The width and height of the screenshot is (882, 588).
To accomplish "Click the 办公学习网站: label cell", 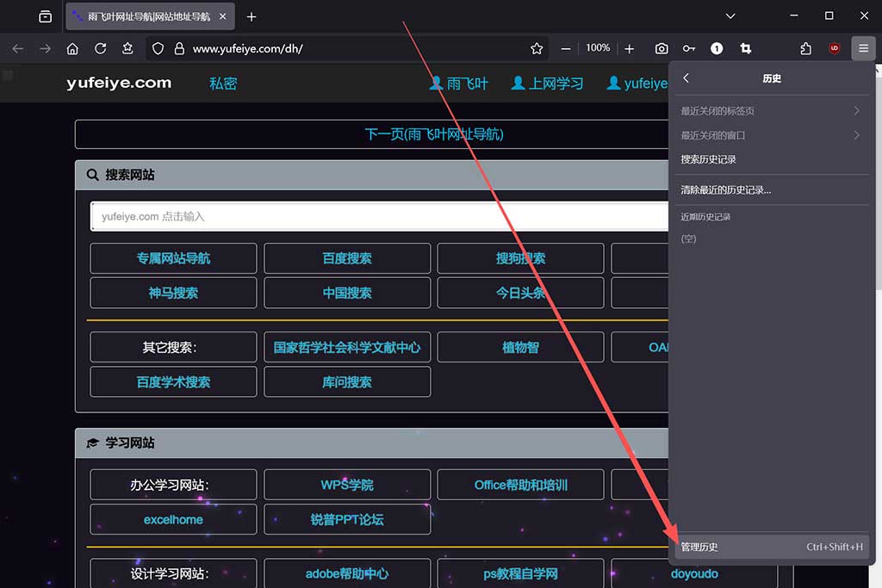I will point(173,486).
